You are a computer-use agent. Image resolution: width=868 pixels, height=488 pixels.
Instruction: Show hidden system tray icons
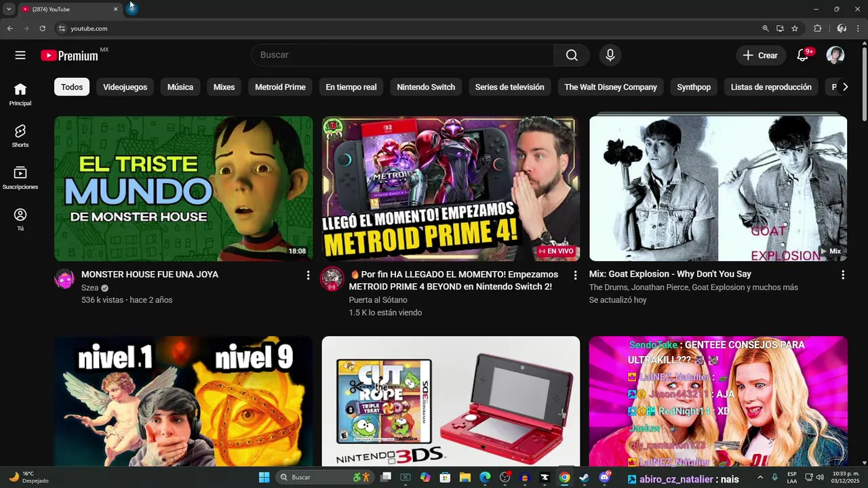[759, 478]
